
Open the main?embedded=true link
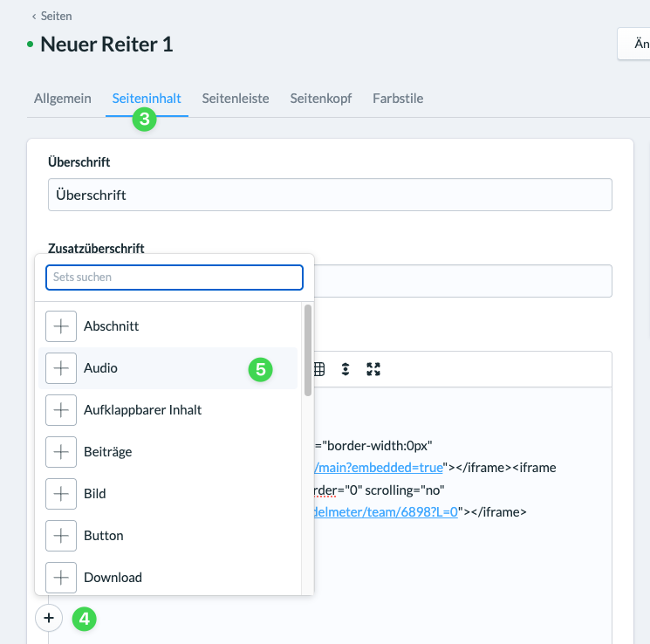coord(379,468)
